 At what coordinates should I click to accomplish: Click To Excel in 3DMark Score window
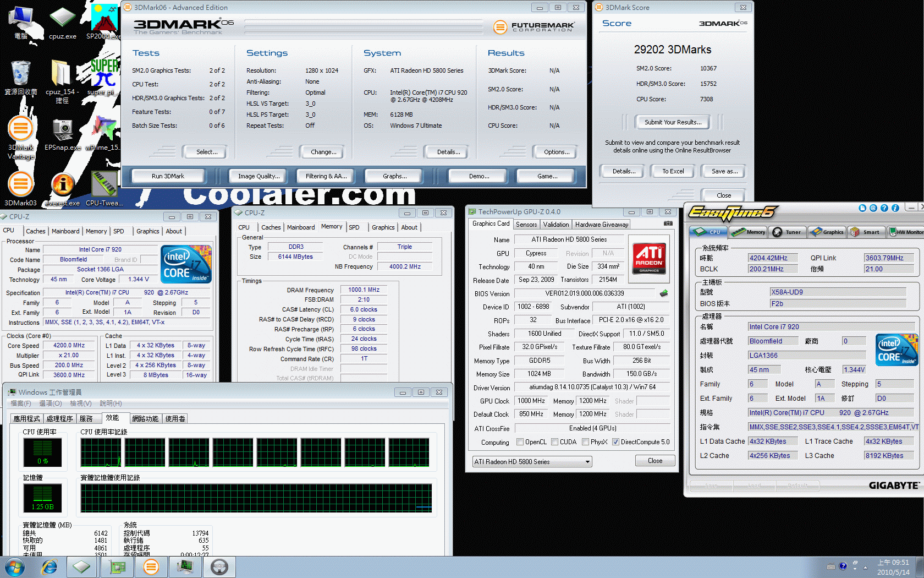[x=673, y=171]
